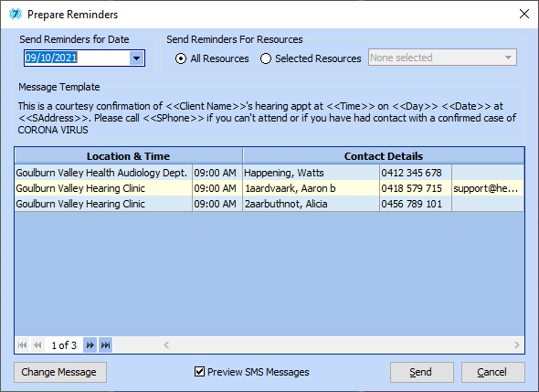Viewport: 539px width, 392px height.
Task: Click horizontal scrollbar left arrow
Action: (166, 344)
